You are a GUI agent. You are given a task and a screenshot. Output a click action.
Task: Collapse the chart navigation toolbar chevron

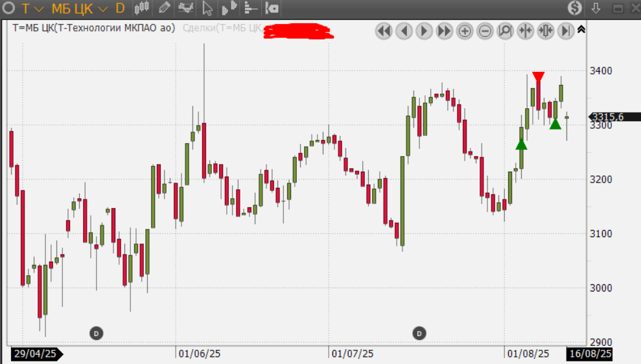pos(581,29)
